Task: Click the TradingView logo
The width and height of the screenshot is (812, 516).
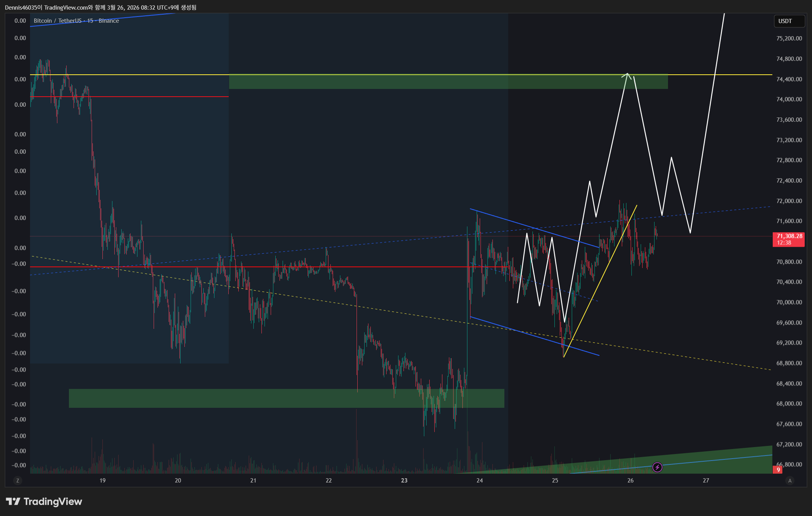Action: [x=44, y=501]
